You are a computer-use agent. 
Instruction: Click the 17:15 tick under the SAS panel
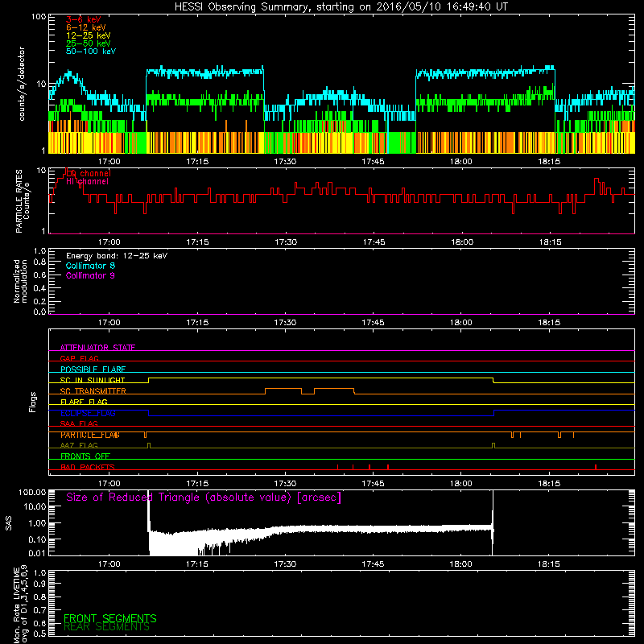click(197, 564)
